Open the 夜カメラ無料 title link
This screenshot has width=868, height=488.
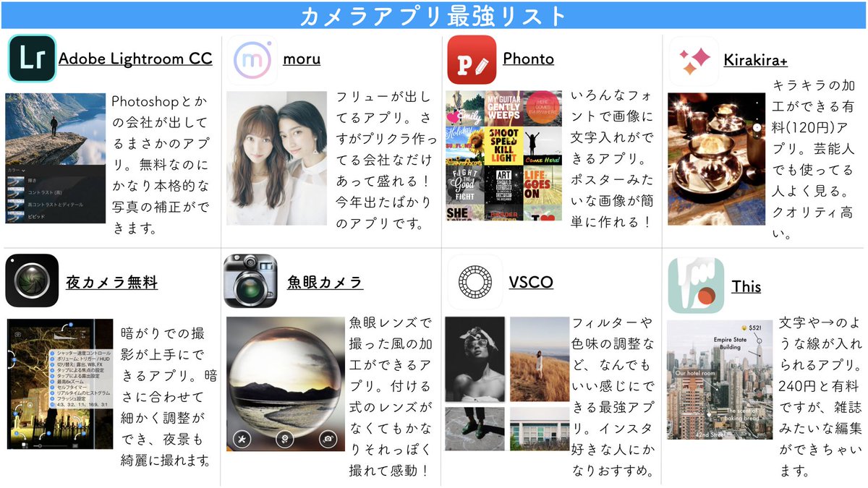point(111,282)
